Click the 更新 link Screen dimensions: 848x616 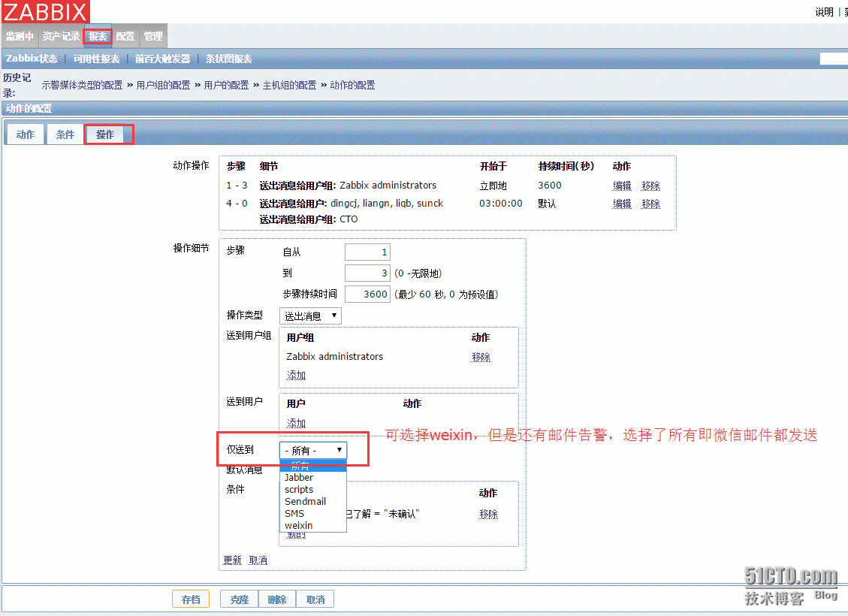click(x=233, y=560)
